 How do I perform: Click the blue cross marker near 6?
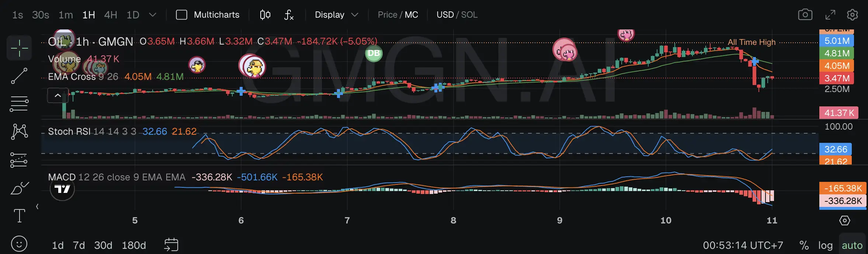coord(241,91)
